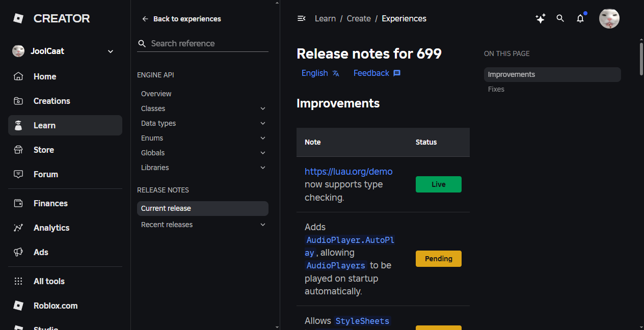Open the profile avatar menu
This screenshot has width=644, height=330.
[x=609, y=18]
